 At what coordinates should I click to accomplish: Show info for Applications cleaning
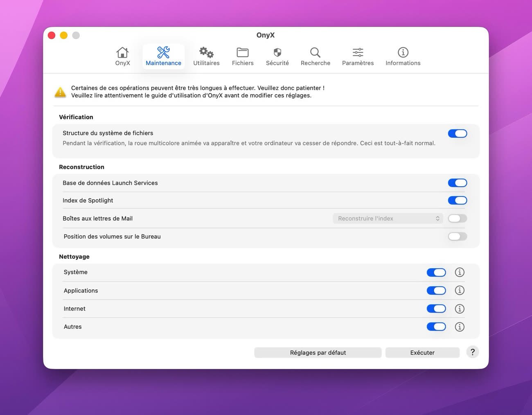(460, 290)
